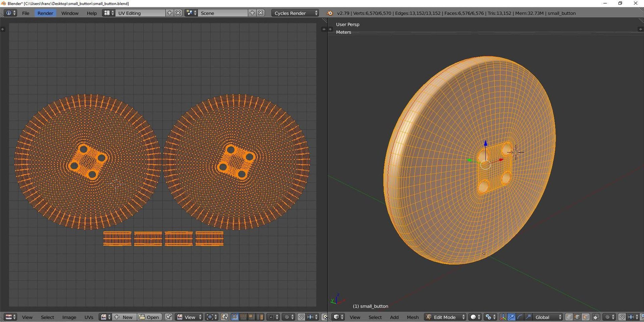Click the green Y axis manipulator handle
This screenshot has height=322, width=644.
(470, 160)
